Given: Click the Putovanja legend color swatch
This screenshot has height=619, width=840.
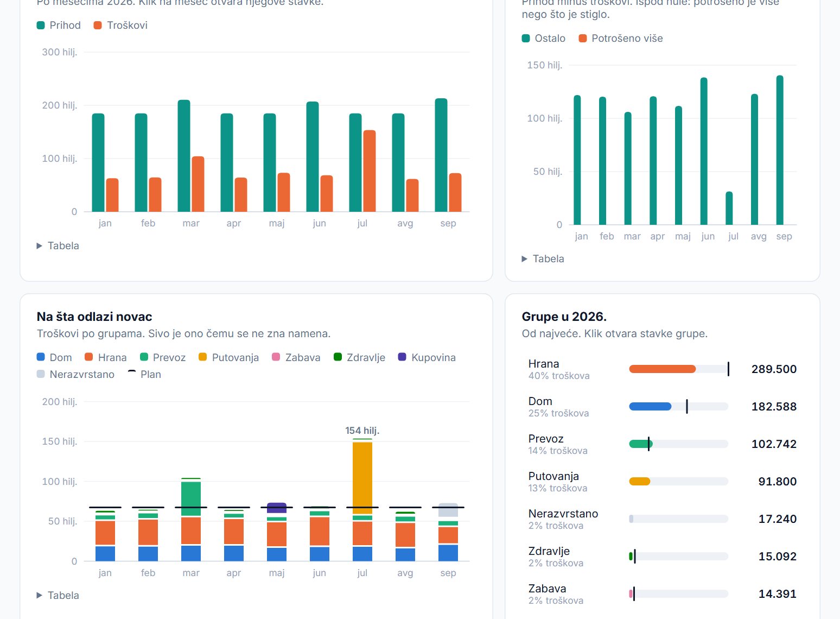Looking at the screenshot, I should click(x=203, y=357).
